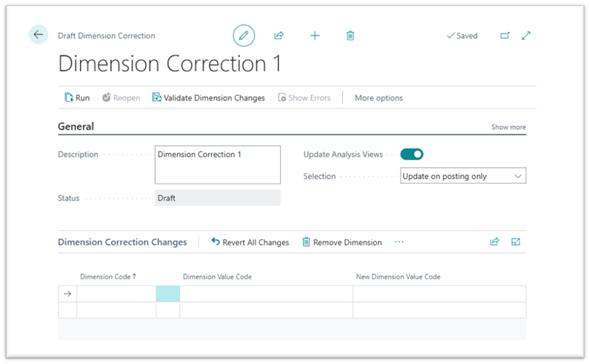Screen dimensions: 590x364
Task: Click the Description text field
Action: tap(218, 165)
